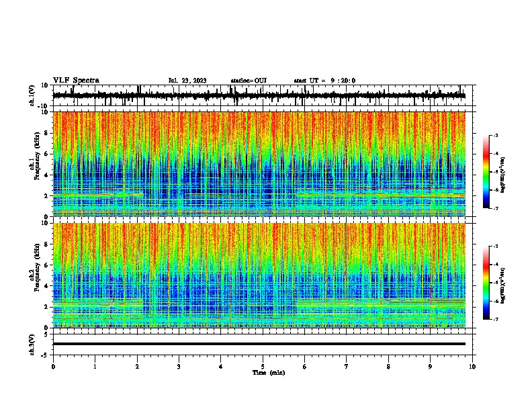This screenshot has height=411, width=532.
Task: Click the ch.1 voltage waveform trace
Action: point(259,95)
